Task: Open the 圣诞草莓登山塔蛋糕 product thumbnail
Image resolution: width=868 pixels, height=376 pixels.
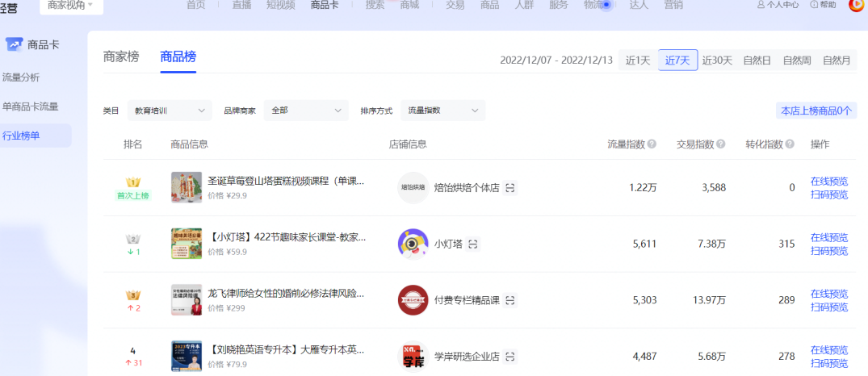Action: point(187,187)
